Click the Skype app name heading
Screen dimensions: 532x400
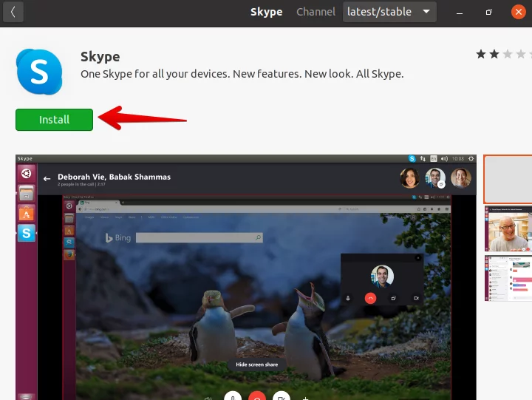(x=100, y=57)
